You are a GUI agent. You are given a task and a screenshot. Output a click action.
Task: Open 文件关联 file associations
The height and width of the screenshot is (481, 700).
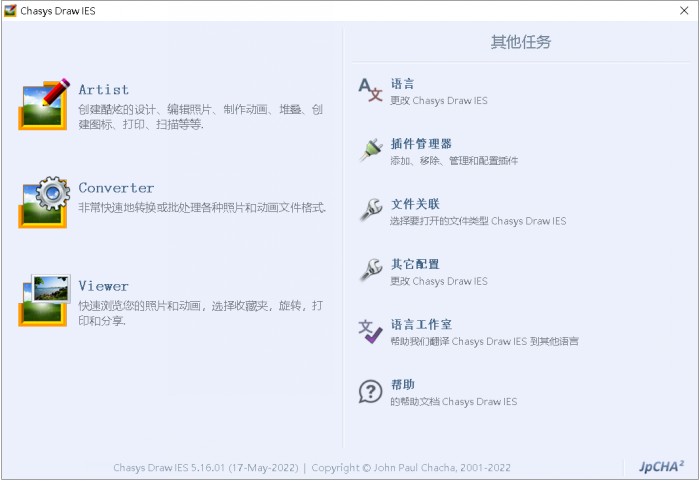(x=415, y=204)
